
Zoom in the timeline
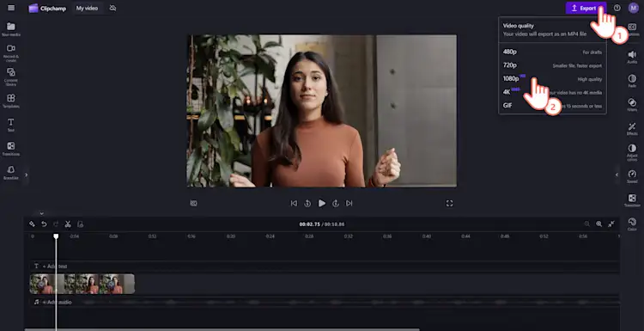[599, 224]
